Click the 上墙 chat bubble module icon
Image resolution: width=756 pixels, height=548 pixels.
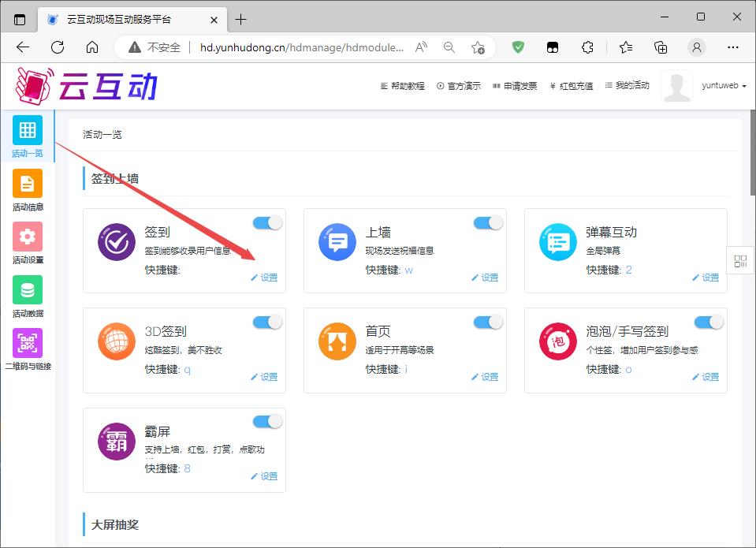337,242
